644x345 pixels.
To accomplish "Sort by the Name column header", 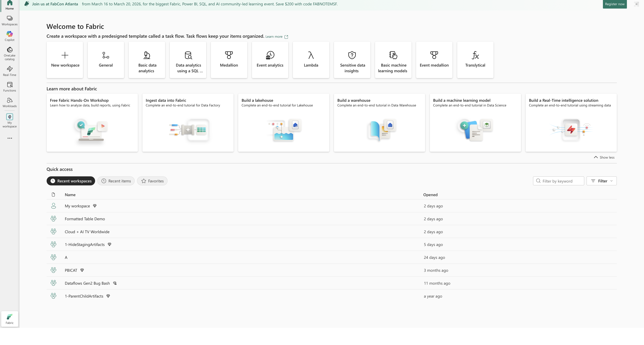I will (x=70, y=195).
